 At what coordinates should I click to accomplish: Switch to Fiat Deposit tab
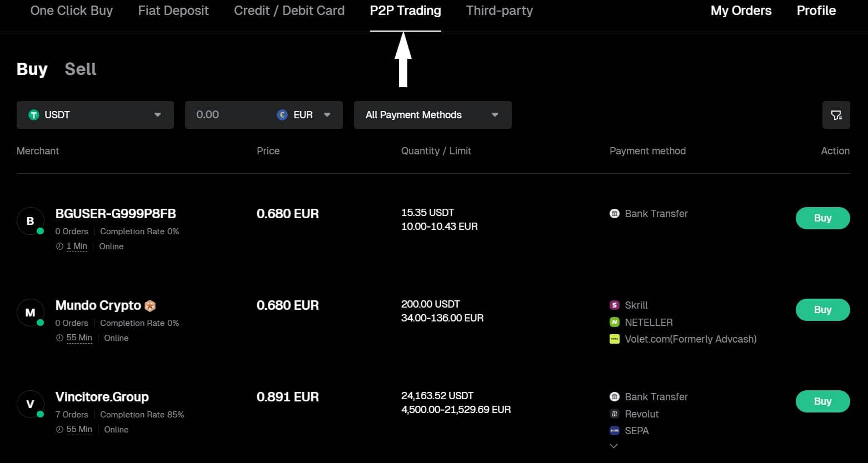click(173, 11)
